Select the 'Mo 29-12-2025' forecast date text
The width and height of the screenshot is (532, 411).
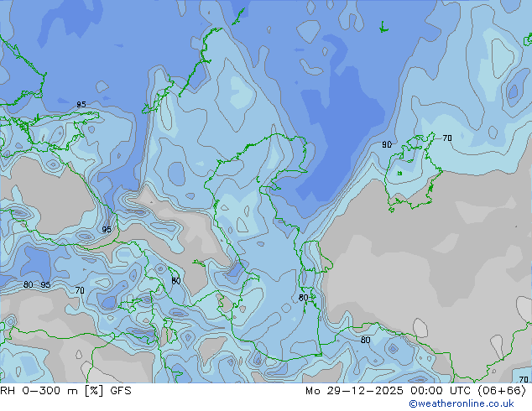(355, 391)
